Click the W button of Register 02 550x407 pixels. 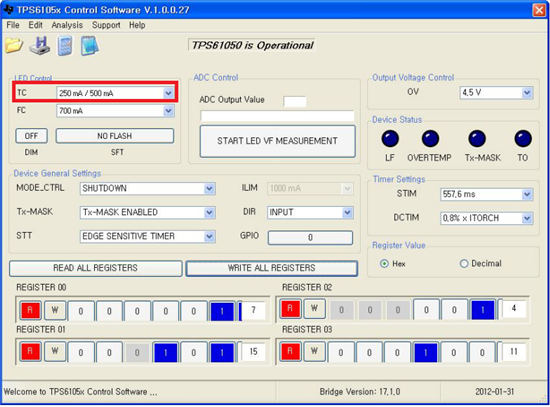[315, 309]
